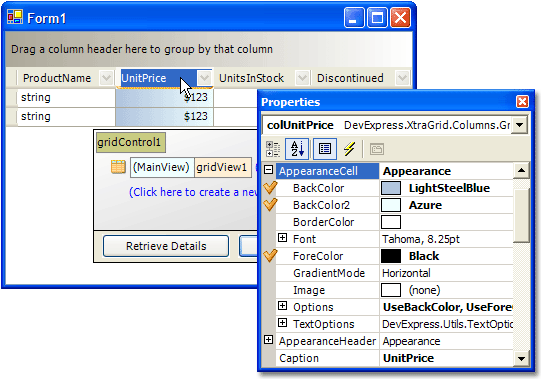Select the ForeColor property name
Screen dimensions: 541x379
[x=318, y=256]
